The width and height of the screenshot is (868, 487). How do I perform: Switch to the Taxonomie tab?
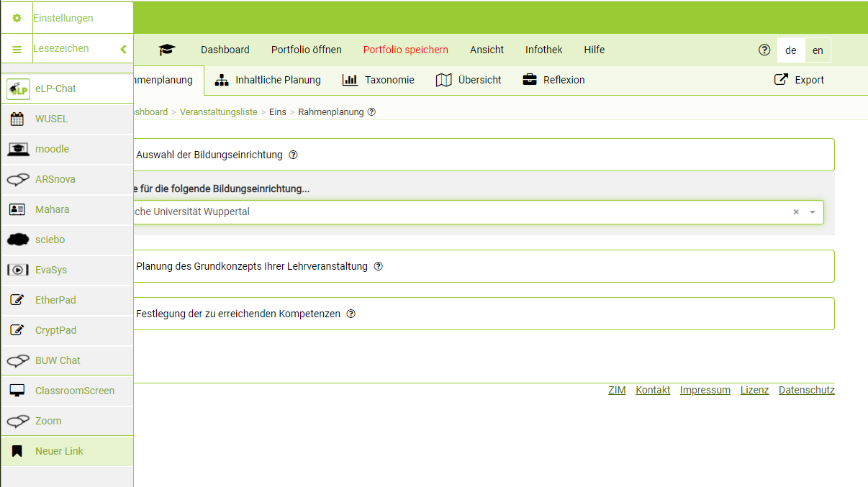click(x=379, y=80)
